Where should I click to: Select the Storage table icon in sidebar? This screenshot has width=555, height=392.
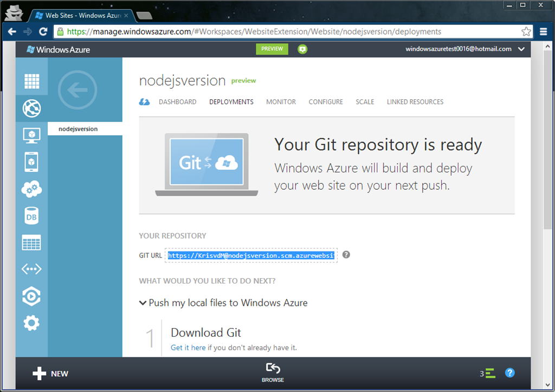(31, 243)
